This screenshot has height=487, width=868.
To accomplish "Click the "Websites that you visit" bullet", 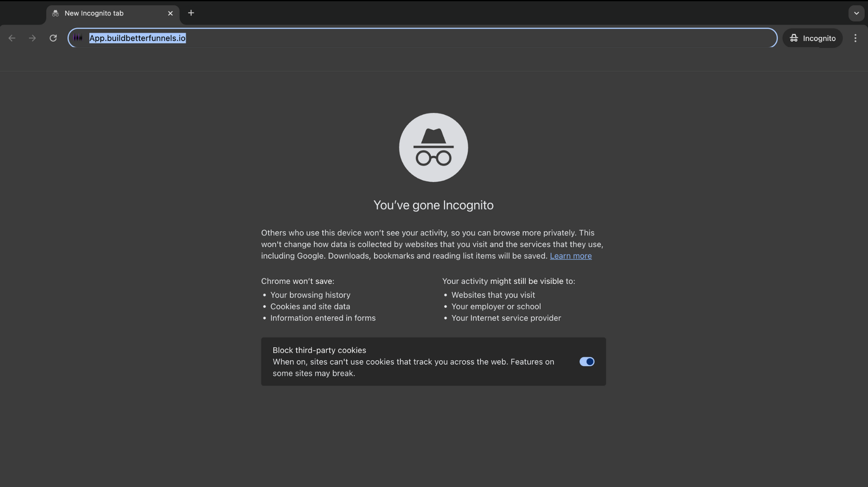I will [493, 295].
